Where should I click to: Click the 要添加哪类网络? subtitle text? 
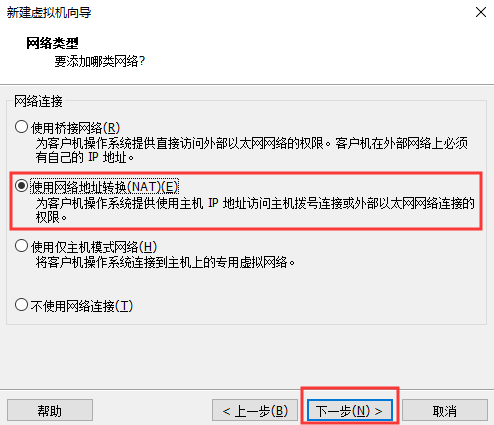(100, 61)
